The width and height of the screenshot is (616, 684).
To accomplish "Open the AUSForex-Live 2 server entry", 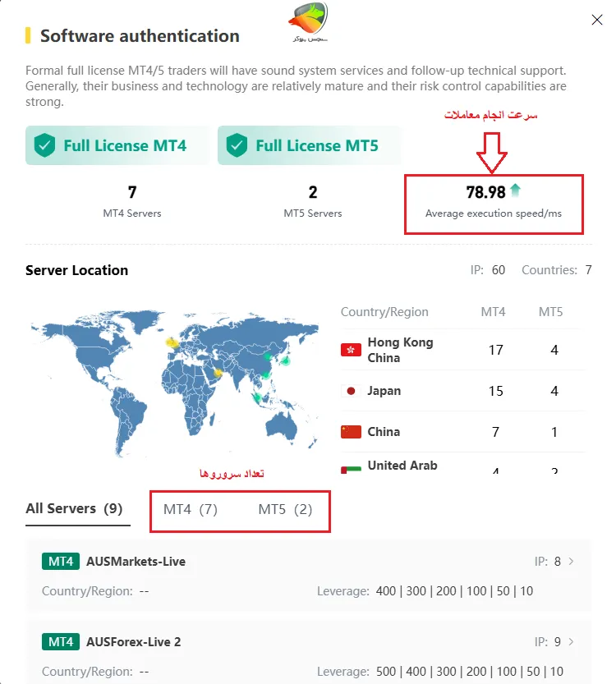I will click(x=133, y=642).
